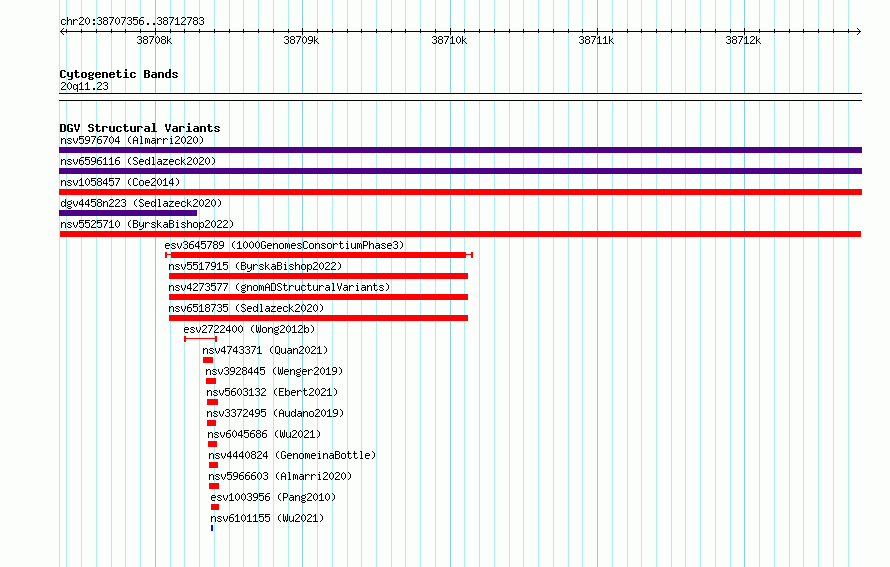Open esv3645789 (1000GenomesConsortiumPhase3) label
The width and height of the screenshot is (890, 567).
tap(284, 245)
